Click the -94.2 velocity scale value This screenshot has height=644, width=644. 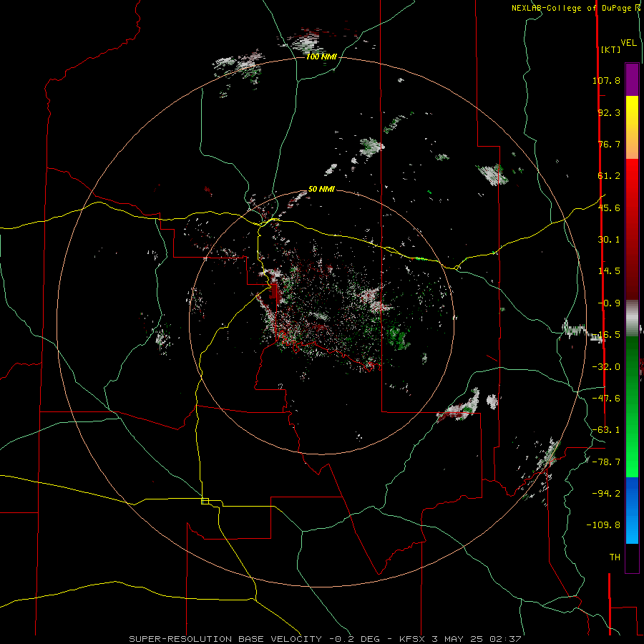(x=606, y=494)
